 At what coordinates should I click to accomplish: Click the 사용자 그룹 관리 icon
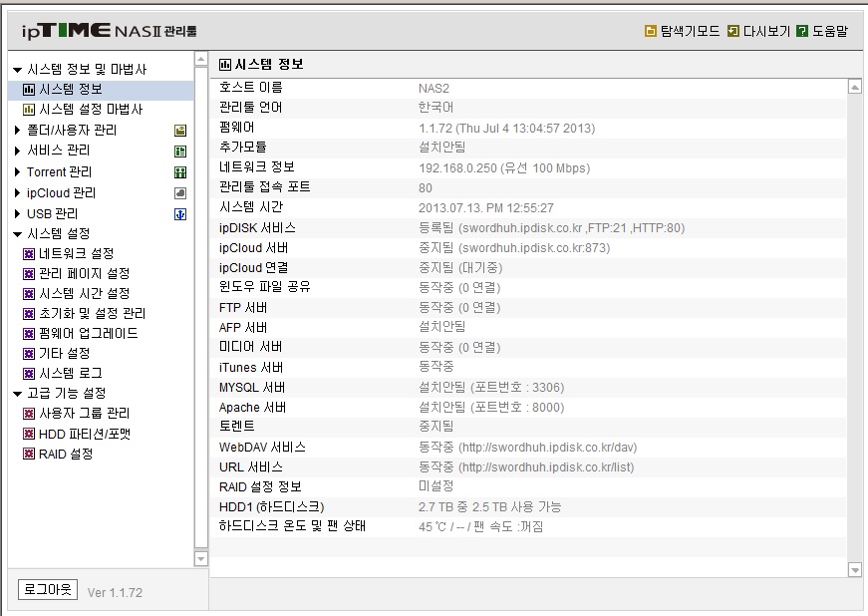pyautogui.click(x=29, y=414)
